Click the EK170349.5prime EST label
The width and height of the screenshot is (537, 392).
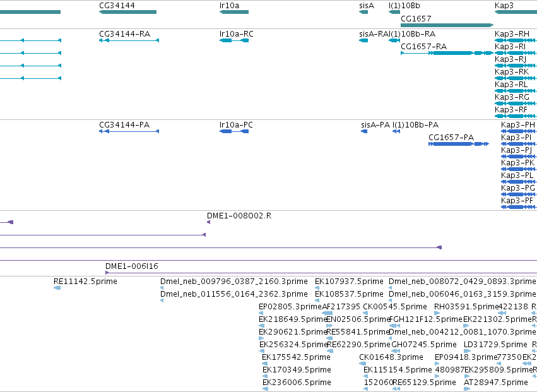click(x=297, y=370)
